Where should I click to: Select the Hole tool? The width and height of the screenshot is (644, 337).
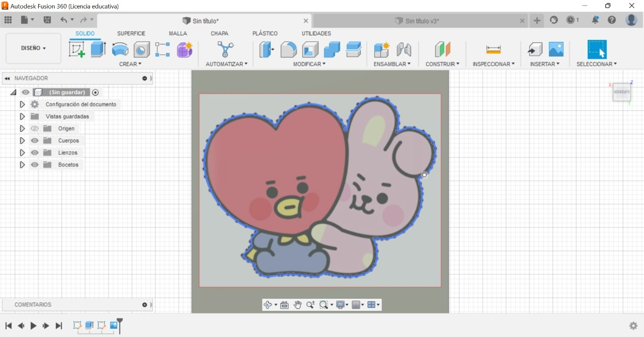coord(141,49)
